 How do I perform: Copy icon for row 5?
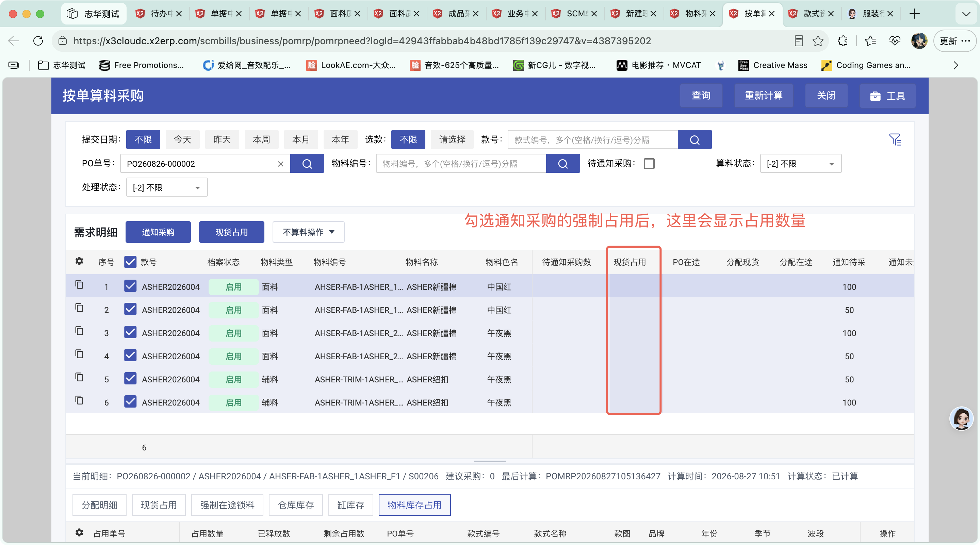(x=79, y=377)
